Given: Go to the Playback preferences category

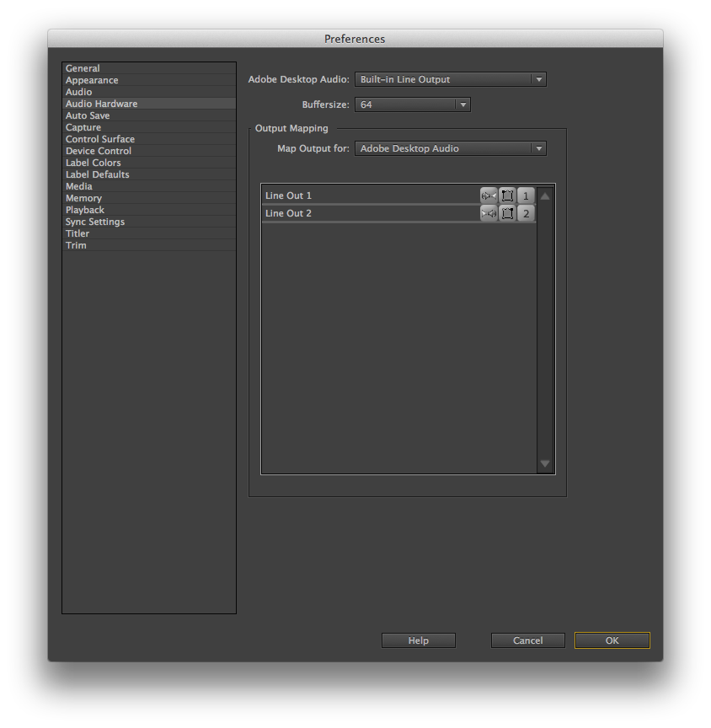Looking at the screenshot, I should [x=149, y=210].
